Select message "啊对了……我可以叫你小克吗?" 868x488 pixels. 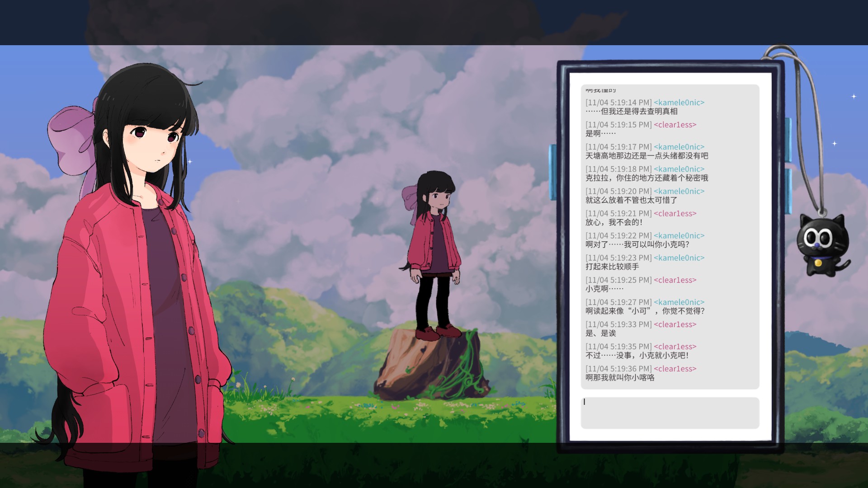click(637, 244)
